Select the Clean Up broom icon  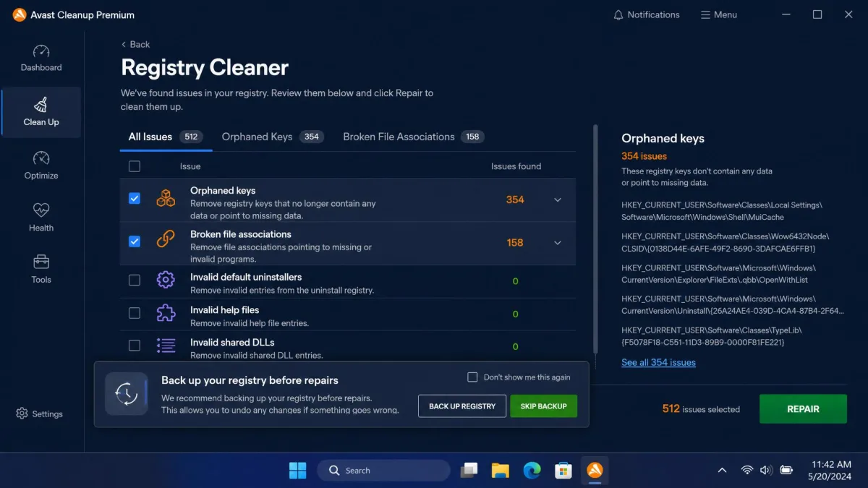point(41,105)
